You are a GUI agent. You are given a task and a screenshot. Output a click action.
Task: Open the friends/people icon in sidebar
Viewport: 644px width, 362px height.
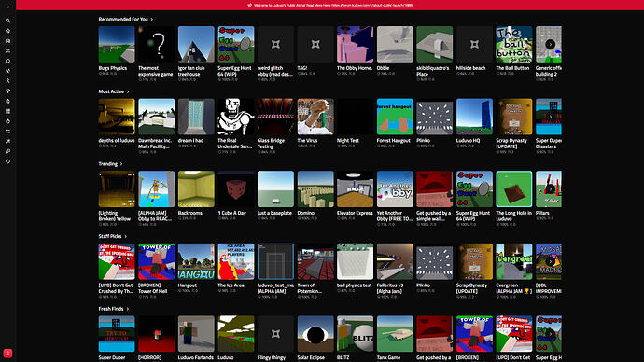point(7,51)
